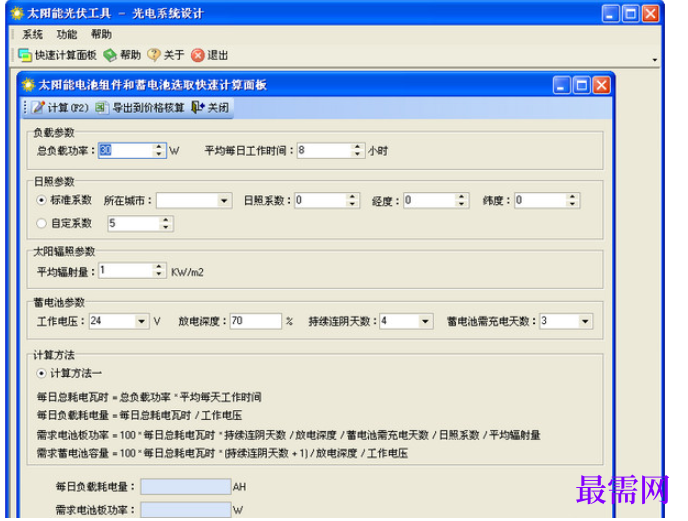Screen dimensions: 688x521
Task: Run 计算 (F2) pencil icon
Action: click(39, 108)
